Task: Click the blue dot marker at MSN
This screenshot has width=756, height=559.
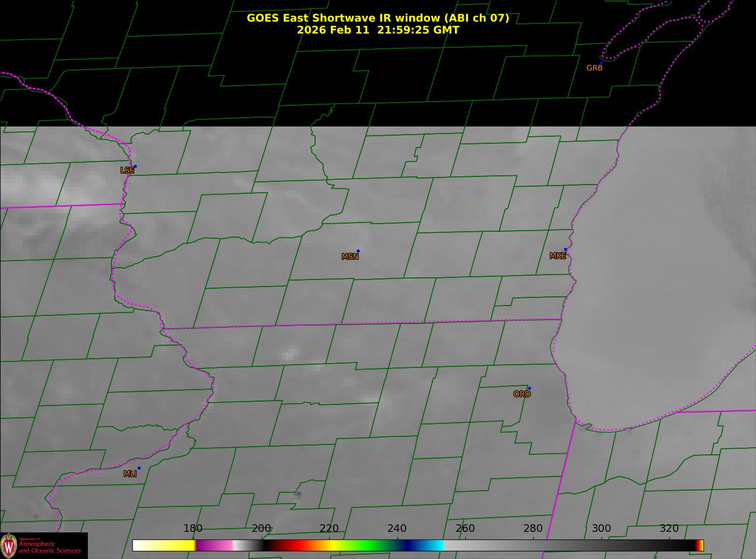Action: 358,251
